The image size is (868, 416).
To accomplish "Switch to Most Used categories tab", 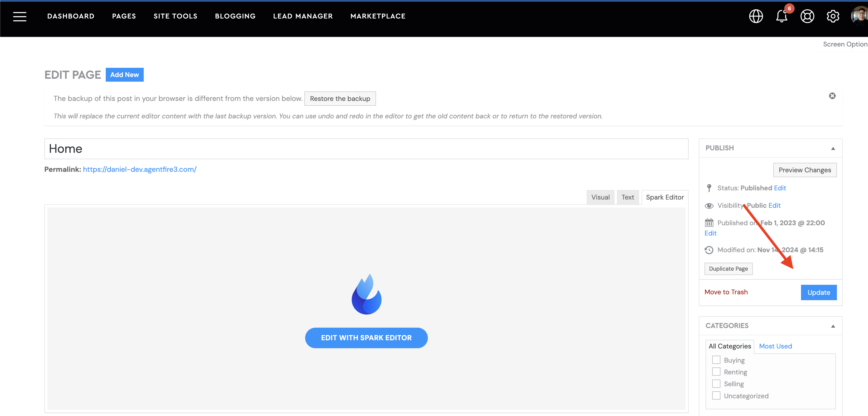I will click(x=775, y=346).
